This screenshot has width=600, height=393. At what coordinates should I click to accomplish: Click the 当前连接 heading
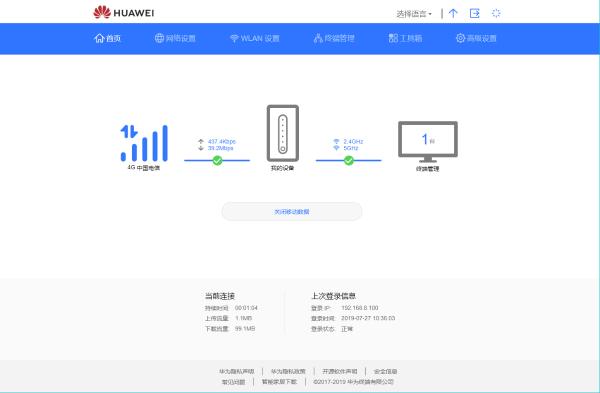220,296
